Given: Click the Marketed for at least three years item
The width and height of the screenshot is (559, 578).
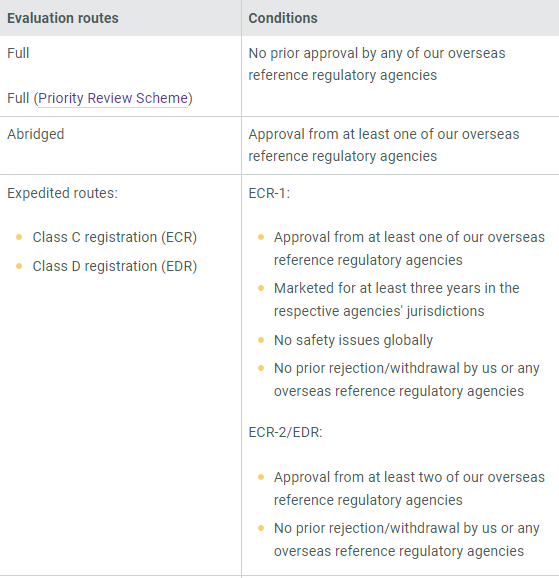Looking at the screenshot, I should [x=396, y=299].
